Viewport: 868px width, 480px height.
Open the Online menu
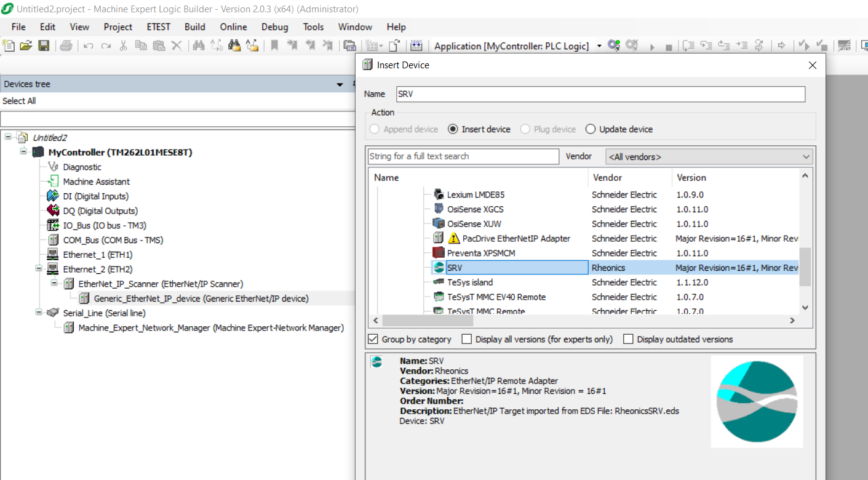(233, 27)
